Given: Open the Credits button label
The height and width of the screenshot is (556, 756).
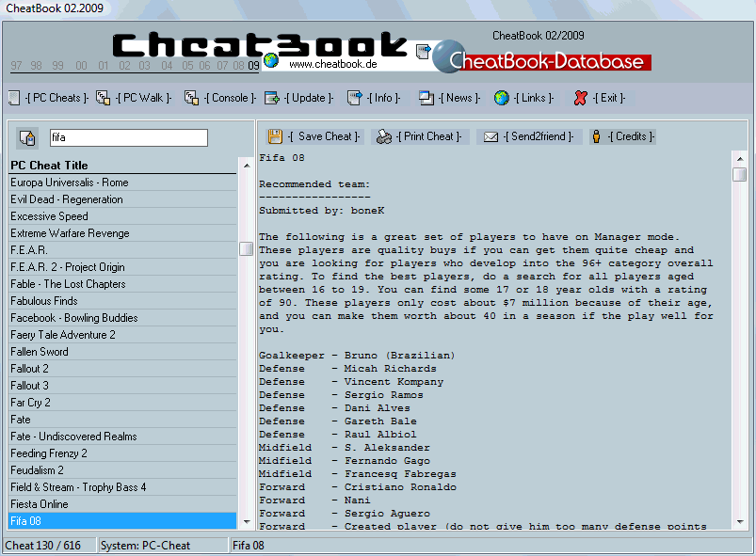Looking at the screenshot, I should pos(631,136).
